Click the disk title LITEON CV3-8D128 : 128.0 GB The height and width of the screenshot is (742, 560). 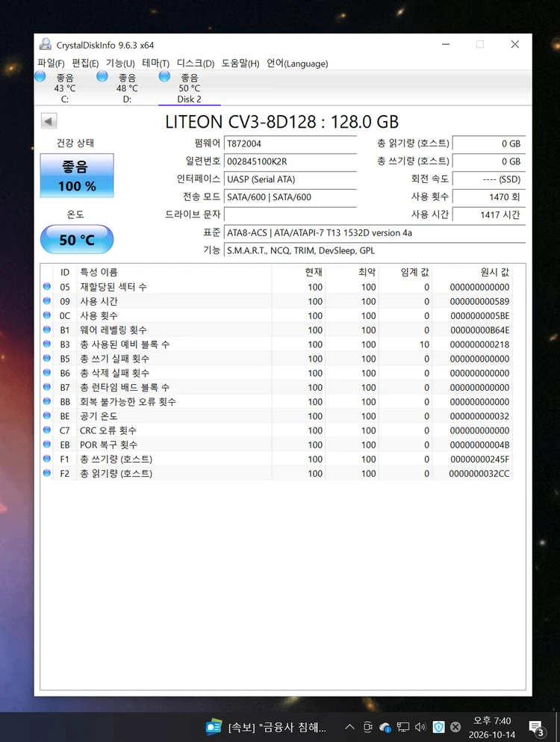tap(282, 122)
